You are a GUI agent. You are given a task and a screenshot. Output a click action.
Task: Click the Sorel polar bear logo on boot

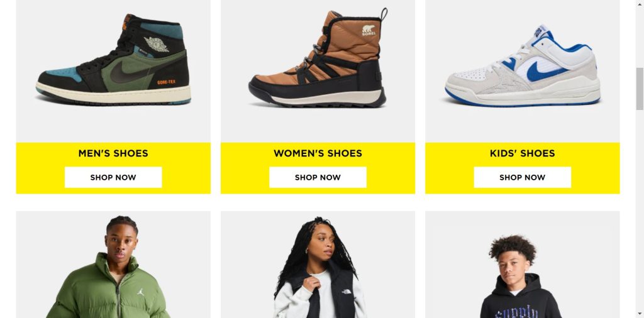pyautogui.click(x=369, y=30)
